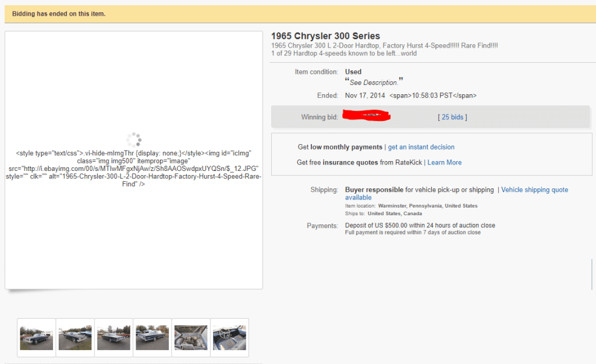The image size is (596, 364).
Task: Click the loading spinner in image area
Action: [x=134, y=139]
